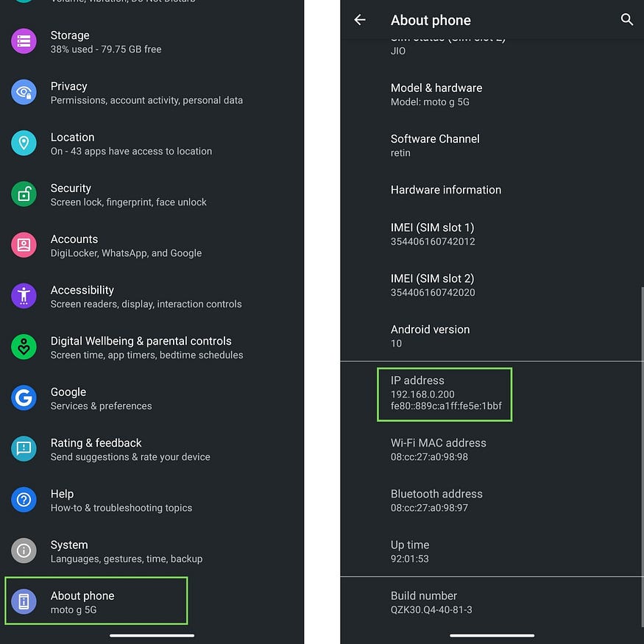The width and height of the screenshot is (644, 644).
Task: Select Android version 10 row
Action: 492,336
